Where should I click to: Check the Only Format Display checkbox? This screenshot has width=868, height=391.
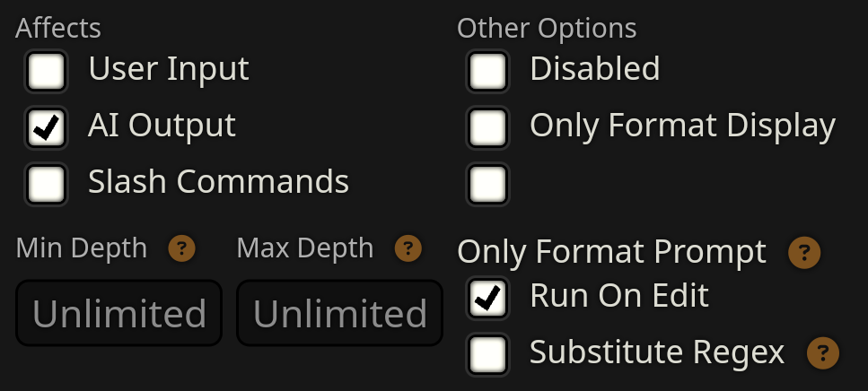coord(487,127)
